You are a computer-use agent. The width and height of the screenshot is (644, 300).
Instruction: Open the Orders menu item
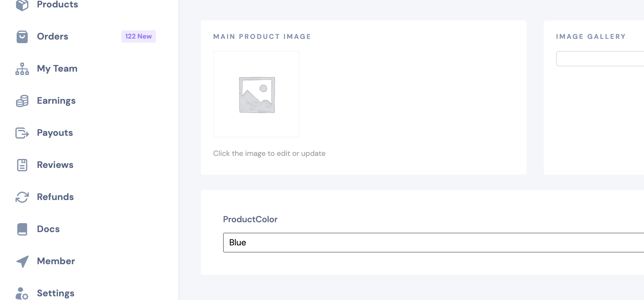coord(52,36)
